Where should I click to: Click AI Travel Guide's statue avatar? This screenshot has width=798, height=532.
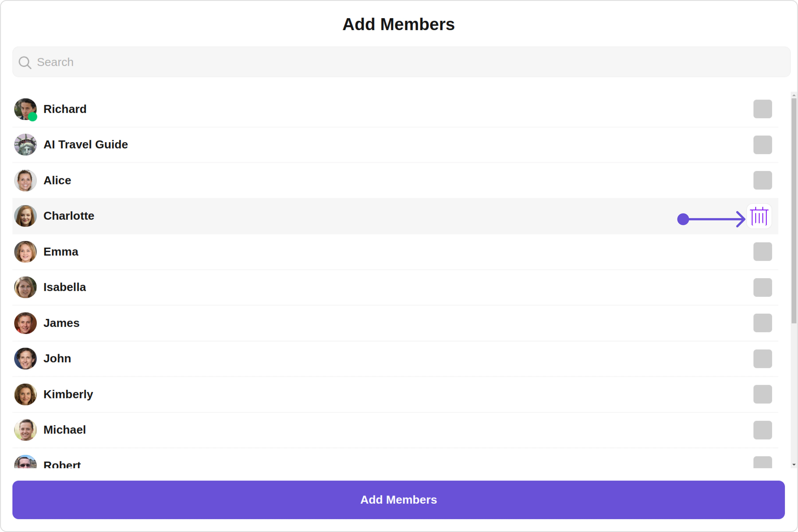(x=25, y=145)
